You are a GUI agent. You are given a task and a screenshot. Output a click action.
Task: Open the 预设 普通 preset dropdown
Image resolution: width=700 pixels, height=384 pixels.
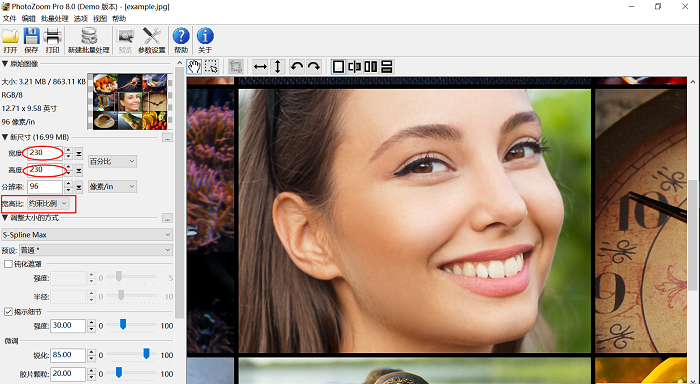coord(96,250)
